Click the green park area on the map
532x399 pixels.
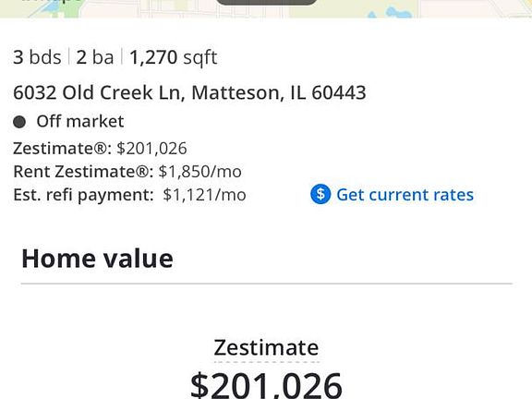click(x=73, y=10)
